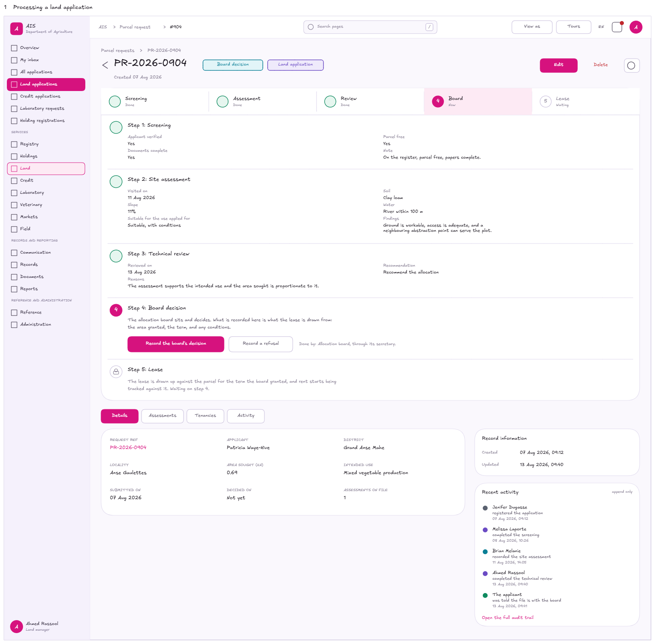Click the lock icon at Step 5: Lease
655x644 pixels.
point(116,371)
